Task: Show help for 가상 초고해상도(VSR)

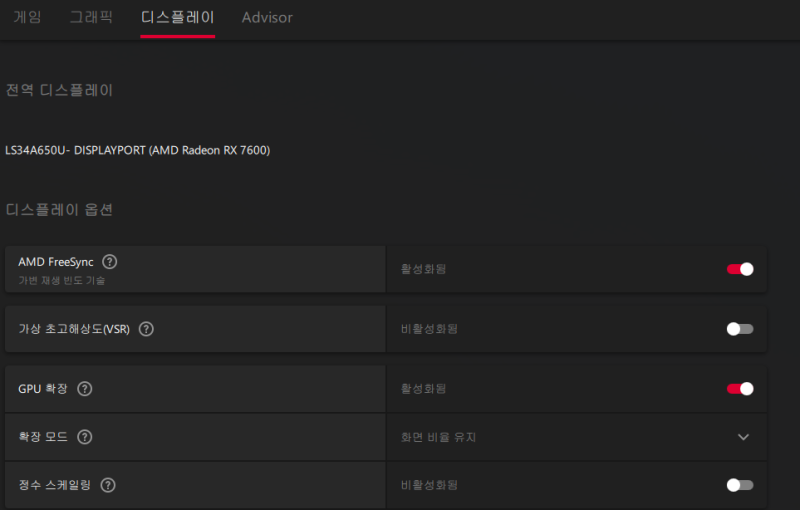Action: click(x=146, y=329)
